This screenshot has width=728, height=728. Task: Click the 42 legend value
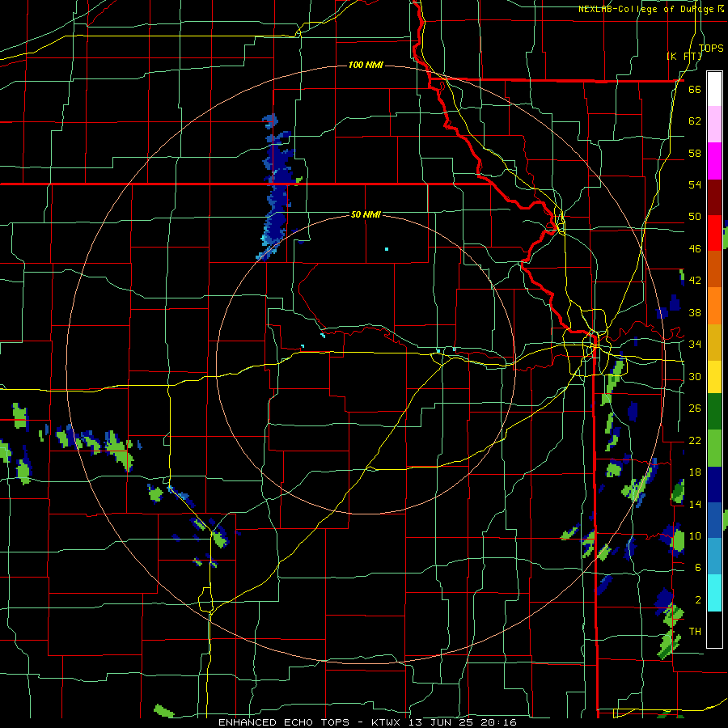[695, 281]
